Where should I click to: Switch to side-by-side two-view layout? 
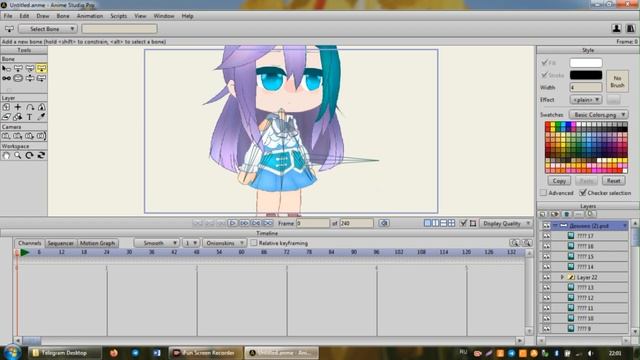(x=436, y=223)
